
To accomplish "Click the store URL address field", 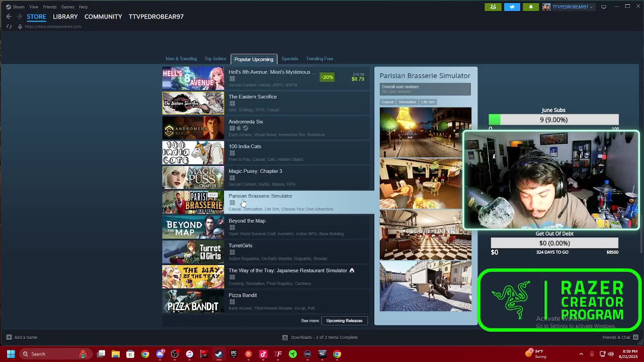I will (53, 27).
